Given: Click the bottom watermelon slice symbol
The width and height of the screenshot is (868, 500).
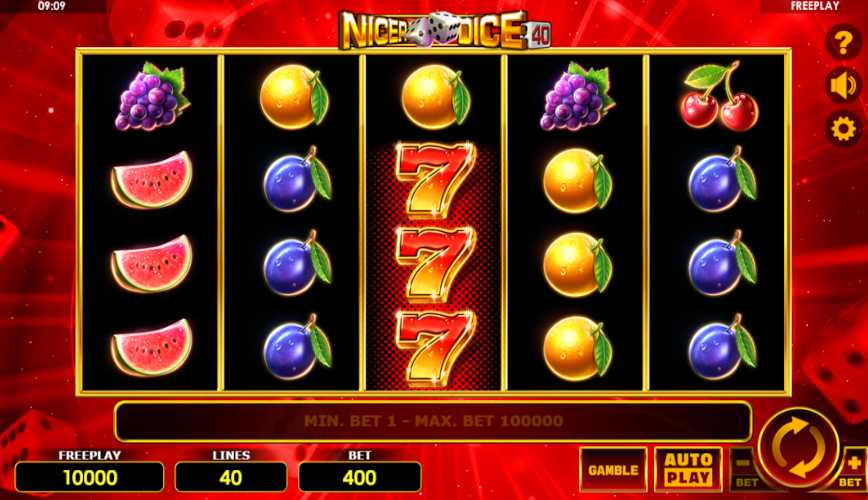Looking at the screenshot, I should [x=151, y=347].
